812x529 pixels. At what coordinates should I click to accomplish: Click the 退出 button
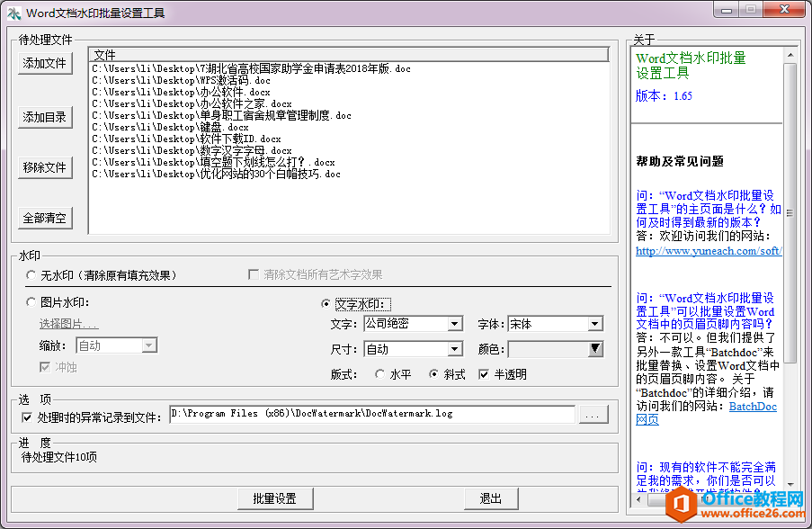pyautogui.click(x=491, y=498)
